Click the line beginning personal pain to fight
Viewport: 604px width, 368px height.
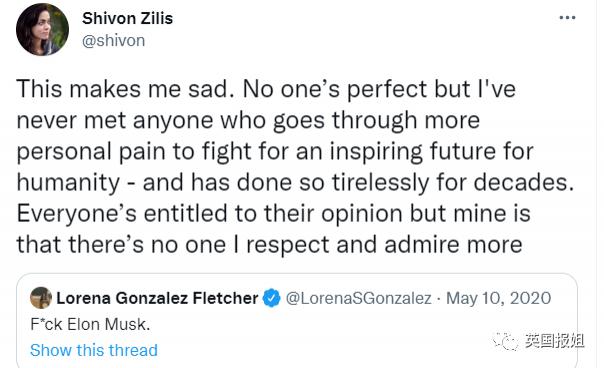click(275, 152)
